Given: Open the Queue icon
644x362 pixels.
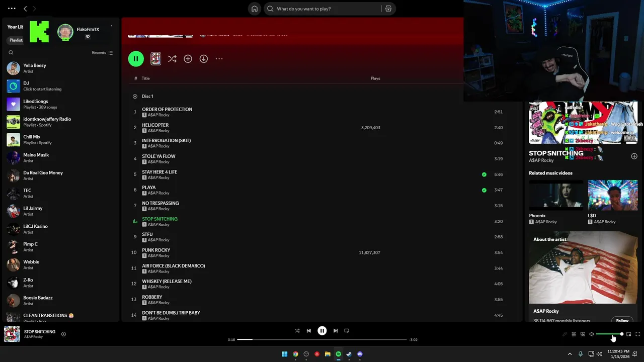Looking at the screenshot, I should pos(574,334).
